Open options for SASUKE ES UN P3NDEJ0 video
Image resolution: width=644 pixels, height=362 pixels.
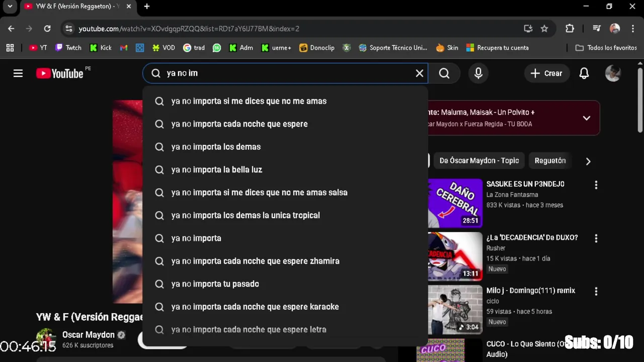(596, 185)
